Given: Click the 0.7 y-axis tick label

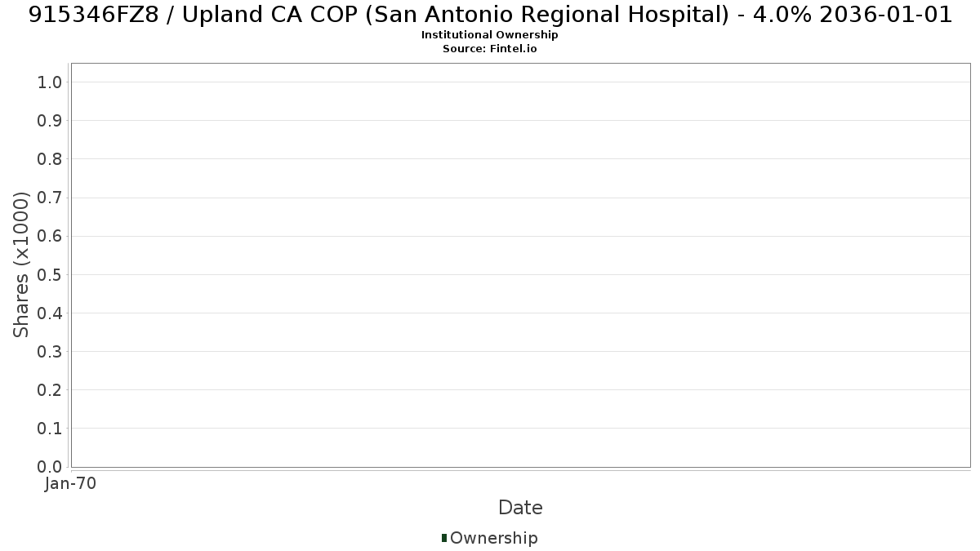Looking at the screenshot, I should 50,198.
